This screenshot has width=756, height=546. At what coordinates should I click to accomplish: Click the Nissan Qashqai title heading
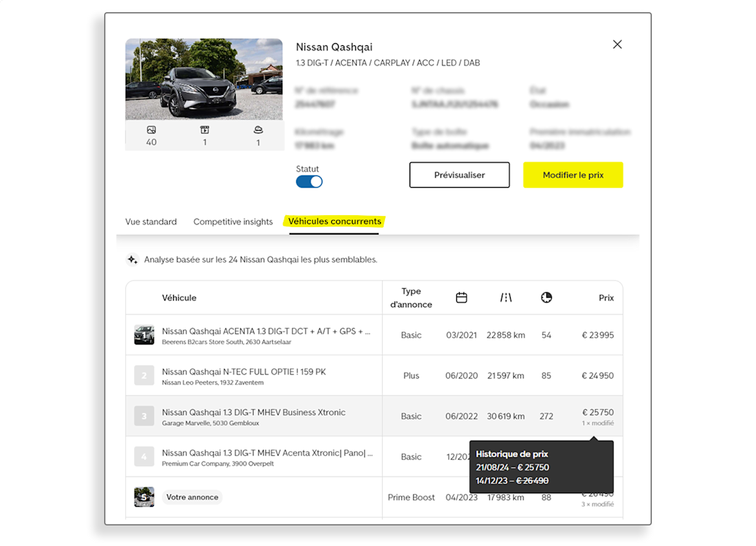pos(334,47)
